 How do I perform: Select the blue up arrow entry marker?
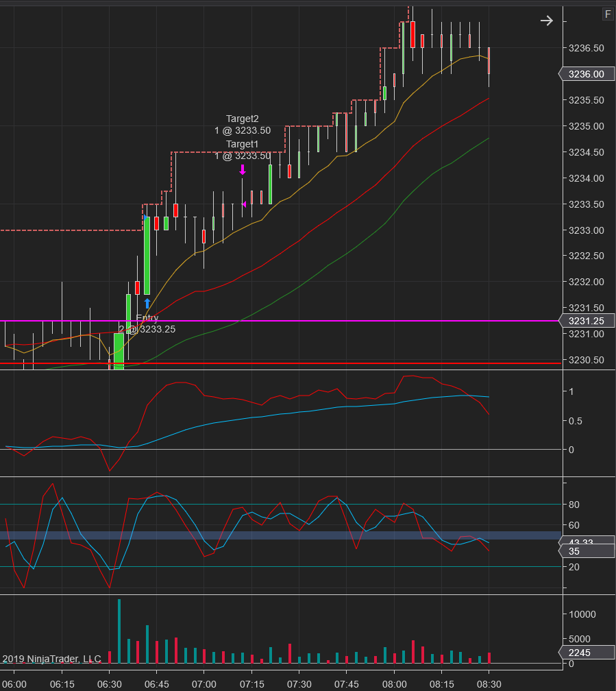click(147, 303)
